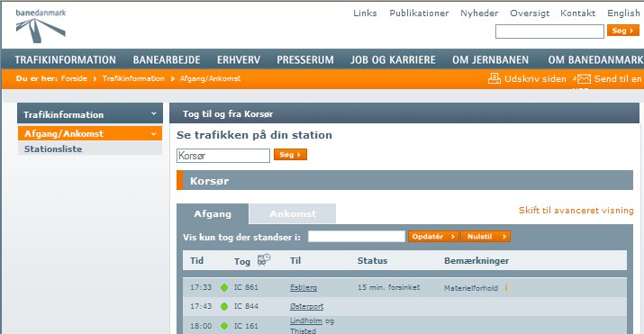Expand the Trafikinformation sidebar chevron

coord(154,114)
